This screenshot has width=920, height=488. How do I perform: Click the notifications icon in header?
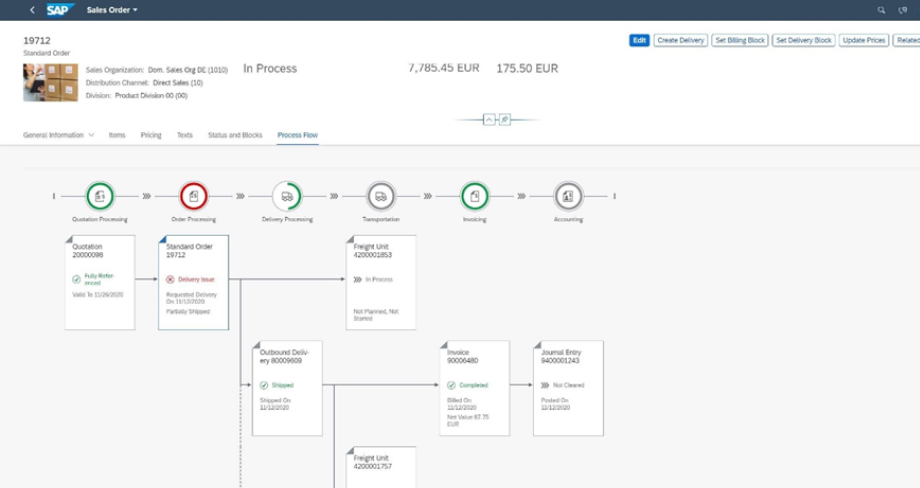(903, 10)
